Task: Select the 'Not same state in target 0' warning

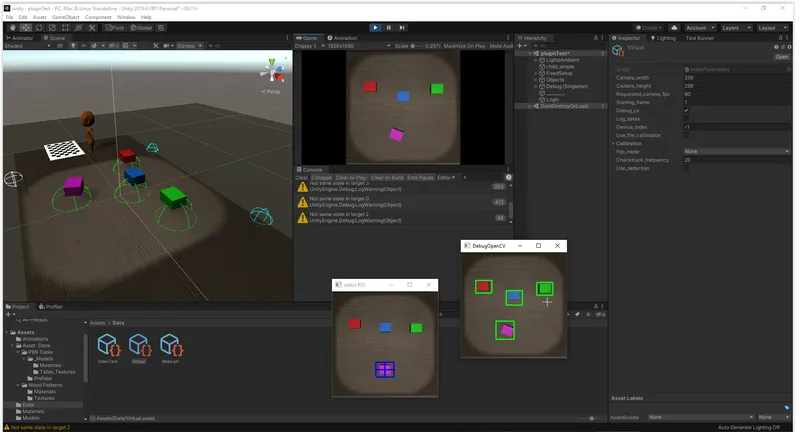Action: (403, 202)
